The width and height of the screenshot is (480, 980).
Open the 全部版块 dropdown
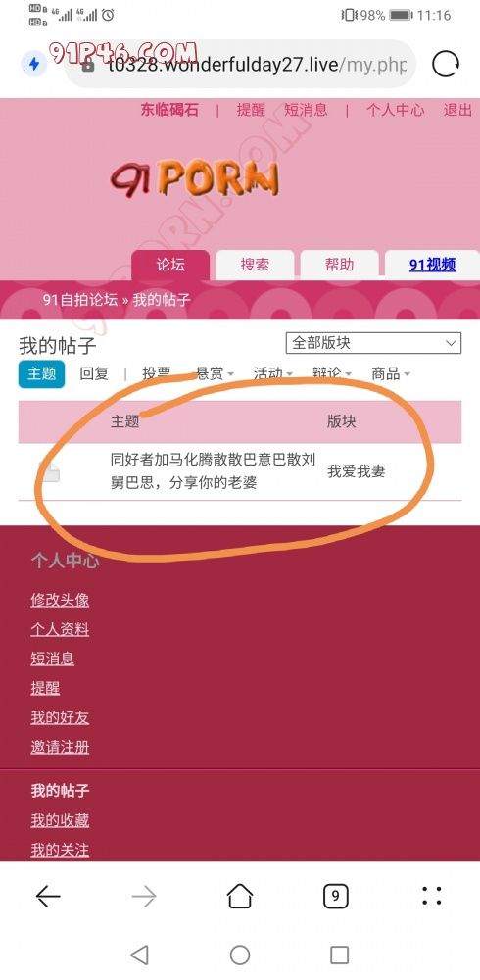(x=374, y=343)
